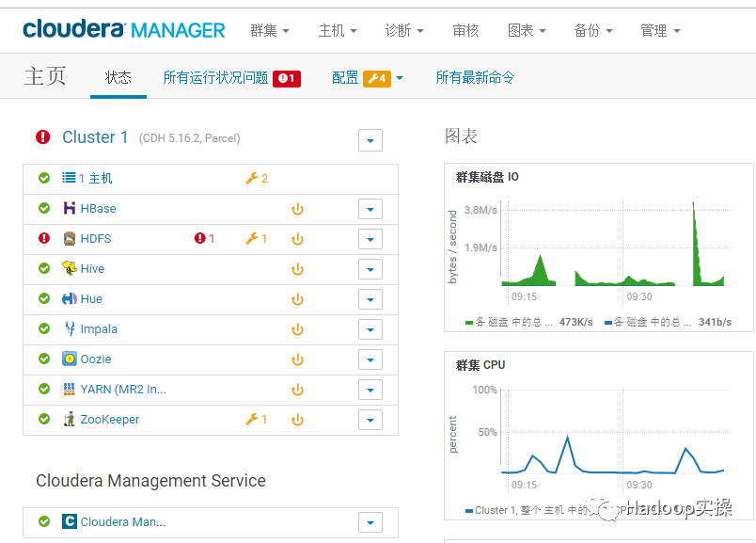Open the 群集 CPU chart
The height and width of the screenshot is (543, 756).
click(598, 436)
